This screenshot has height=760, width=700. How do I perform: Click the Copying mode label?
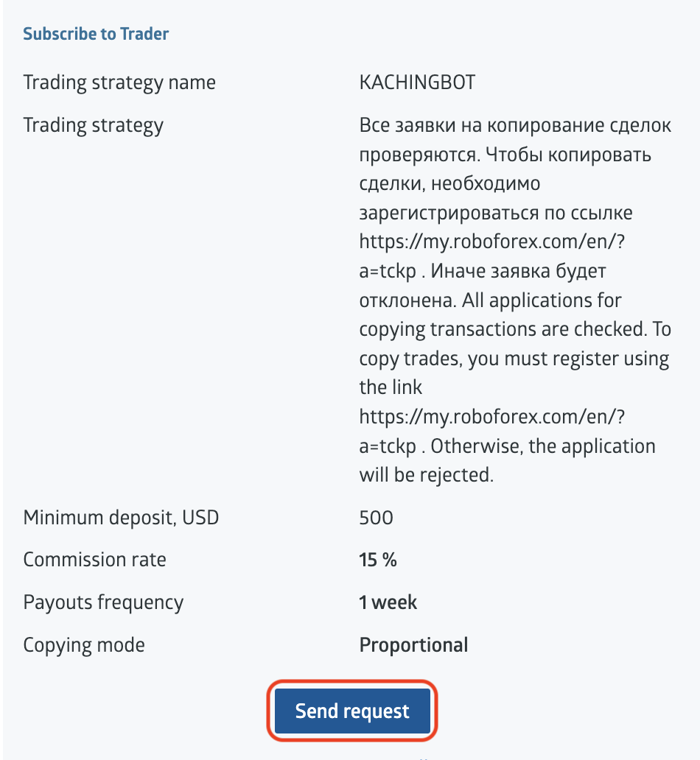(84, 644)
